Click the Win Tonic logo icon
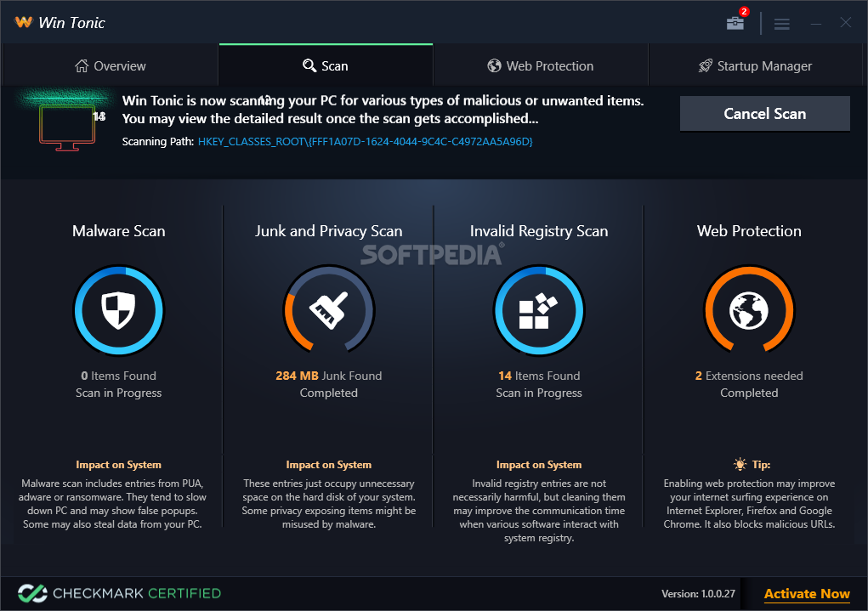The image size is (868, 611). [24, 22]
